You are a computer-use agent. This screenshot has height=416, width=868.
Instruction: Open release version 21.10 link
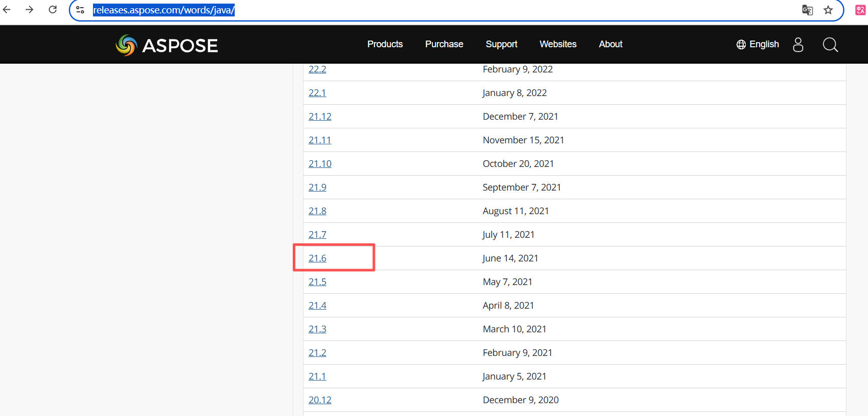click(x=320, y=164)
